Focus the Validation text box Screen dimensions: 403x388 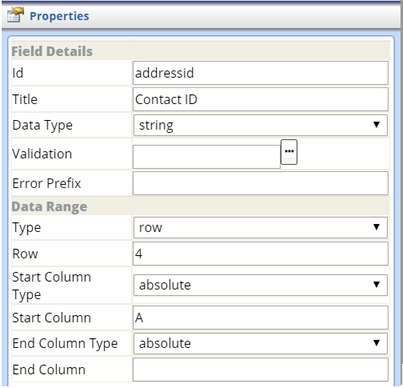click(207, 157)
